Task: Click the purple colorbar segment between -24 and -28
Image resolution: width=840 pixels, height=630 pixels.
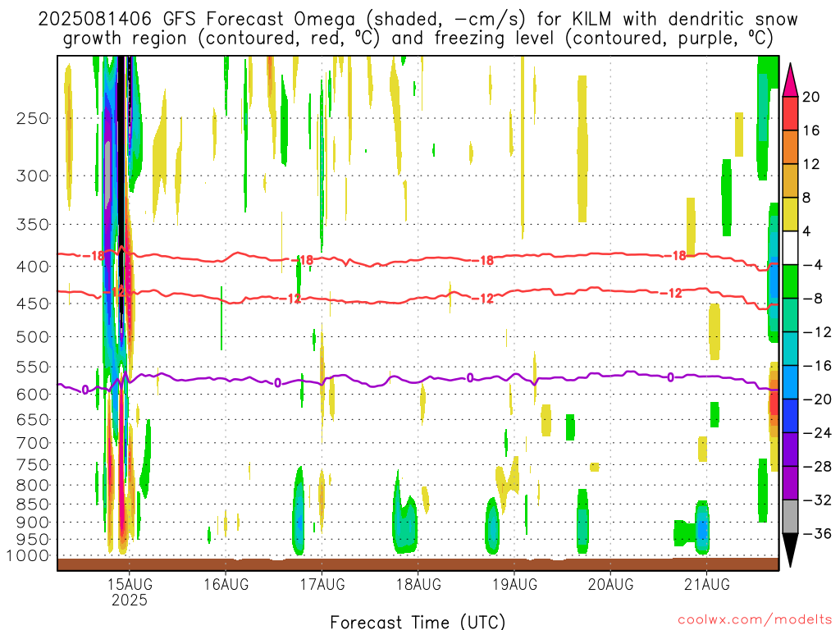Action: 790,450
